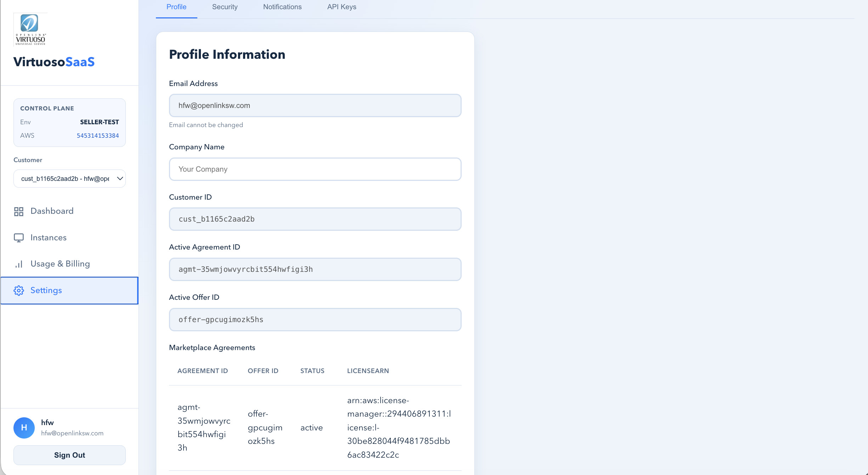
Task: Click the OFFER ID column header
Action: [x=263, y=371]
